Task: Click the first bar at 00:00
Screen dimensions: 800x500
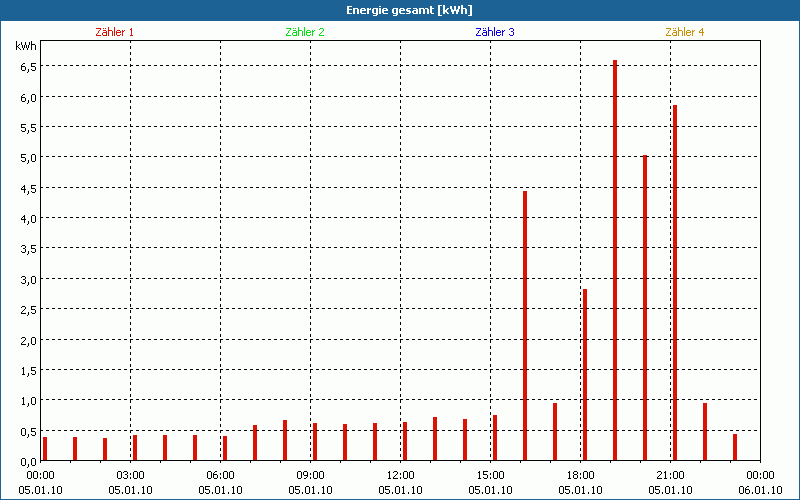Action: point(45,449)
